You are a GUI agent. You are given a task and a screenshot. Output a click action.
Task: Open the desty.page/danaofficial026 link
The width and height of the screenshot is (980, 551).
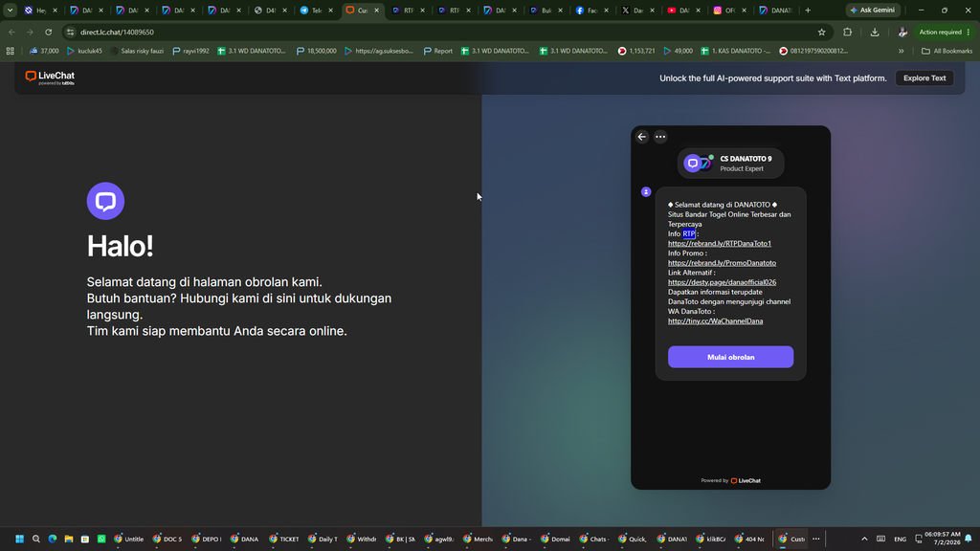coord(722,282)
